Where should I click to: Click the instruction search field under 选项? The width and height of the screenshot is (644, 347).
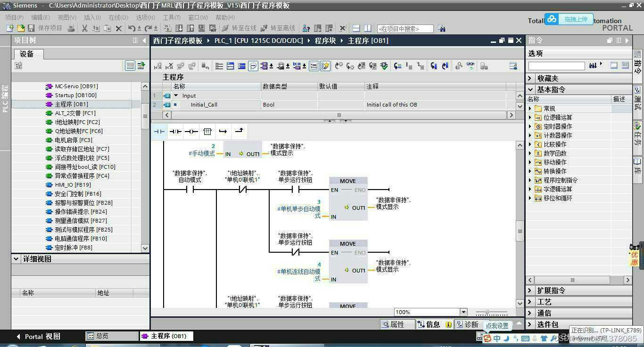(x=556, y=66)
